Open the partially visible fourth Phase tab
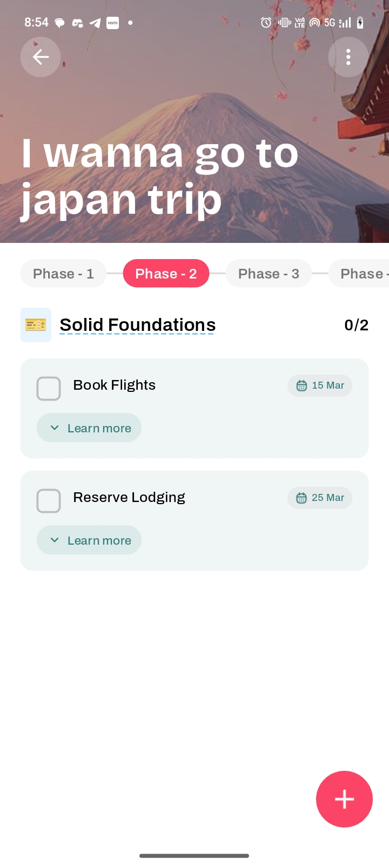The image size is (389, 868). pos(361,274)
